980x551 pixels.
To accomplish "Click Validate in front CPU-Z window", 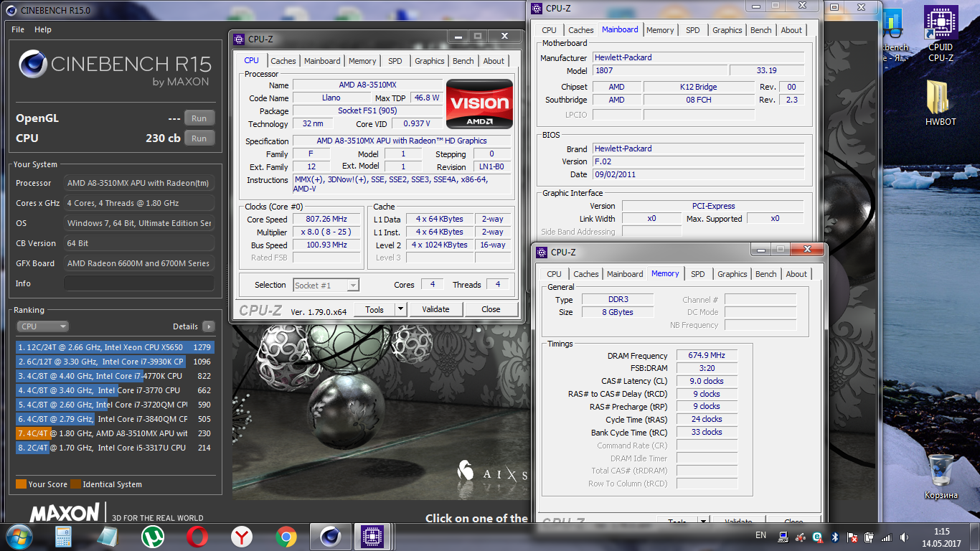I will pos(435,309).
